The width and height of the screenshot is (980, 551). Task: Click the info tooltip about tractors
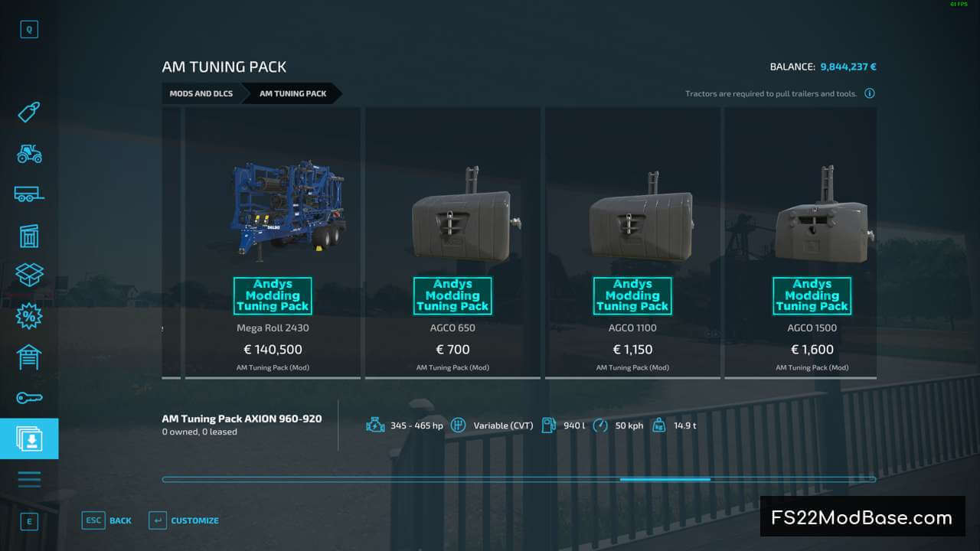tap(870, 93)
